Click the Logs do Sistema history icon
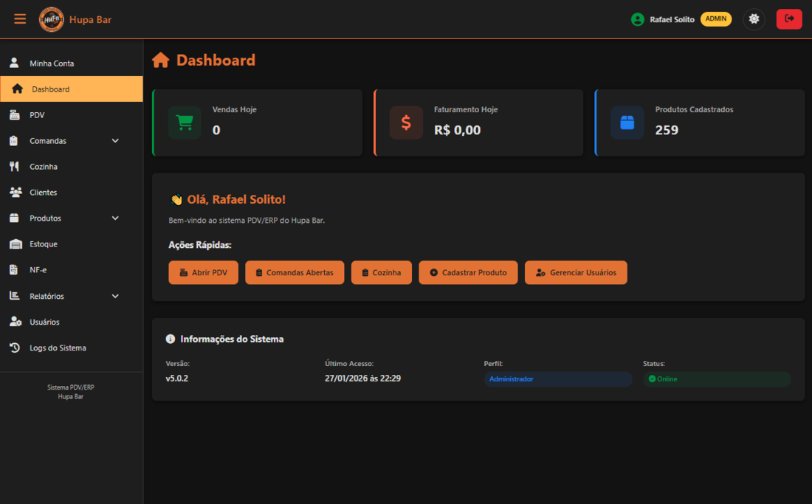812x504 pixels. tap(15, 348)
